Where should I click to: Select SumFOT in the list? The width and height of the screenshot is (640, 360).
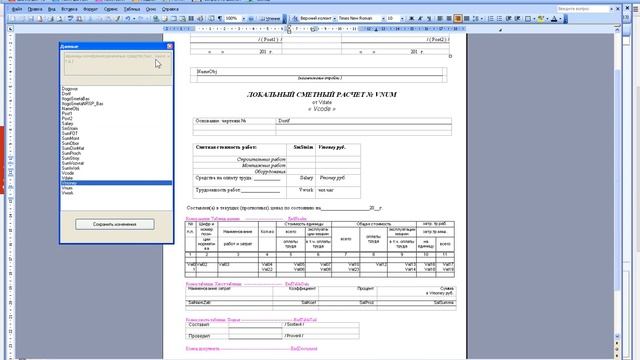70,133
